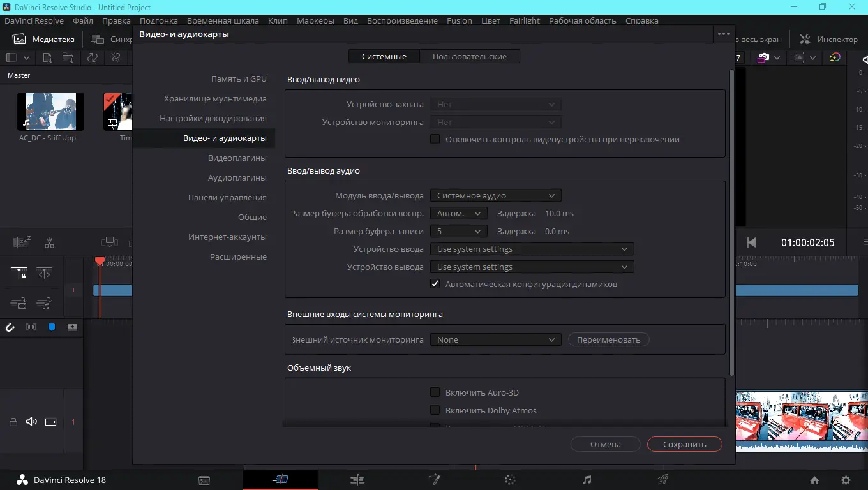Open the 'Устройство мониторинга' dropdown

495,122
